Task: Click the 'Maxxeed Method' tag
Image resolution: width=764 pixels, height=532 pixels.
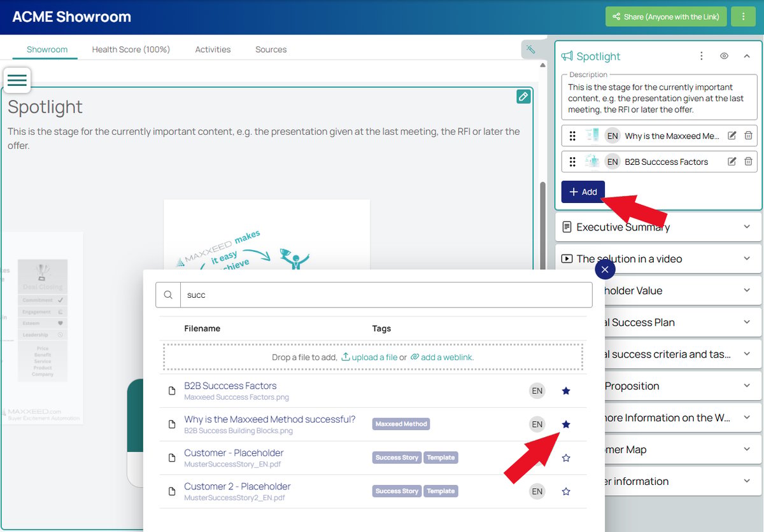Action: click(401, 424)
